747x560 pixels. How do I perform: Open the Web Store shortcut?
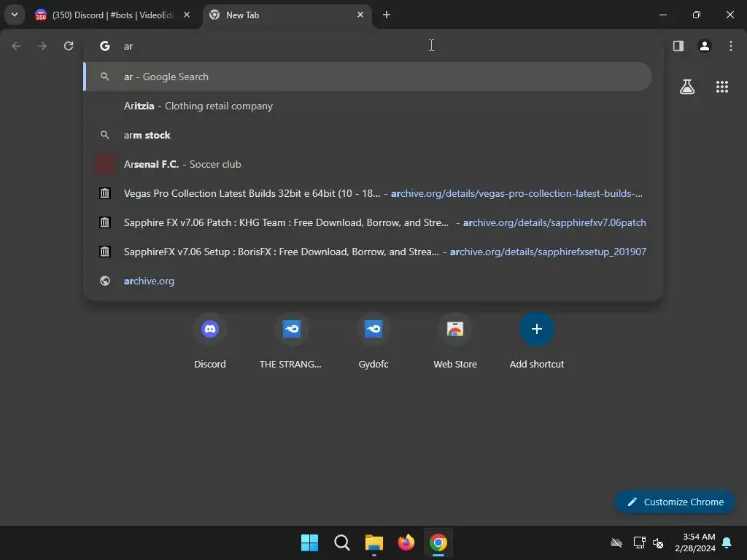455,341
